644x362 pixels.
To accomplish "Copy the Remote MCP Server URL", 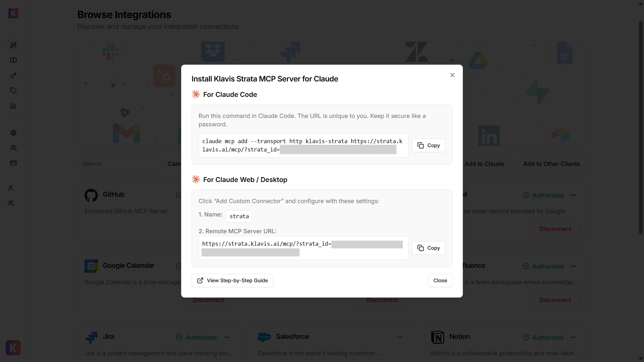I will 428,248.
